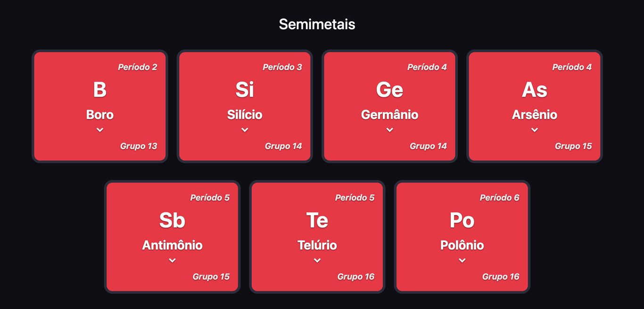Screen dimensions: 644x309
Task: Expand the Silício card chevron
Action: (244, 129)
